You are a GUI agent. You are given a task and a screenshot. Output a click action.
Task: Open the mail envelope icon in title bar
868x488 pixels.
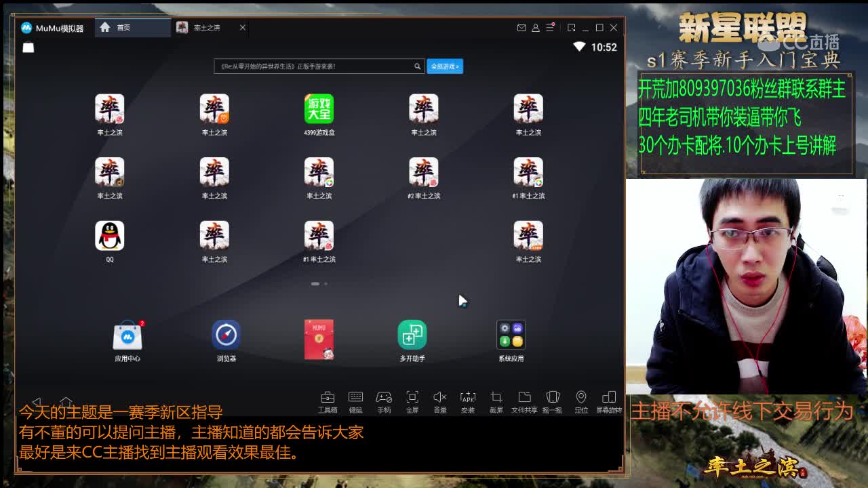point(521,28)
